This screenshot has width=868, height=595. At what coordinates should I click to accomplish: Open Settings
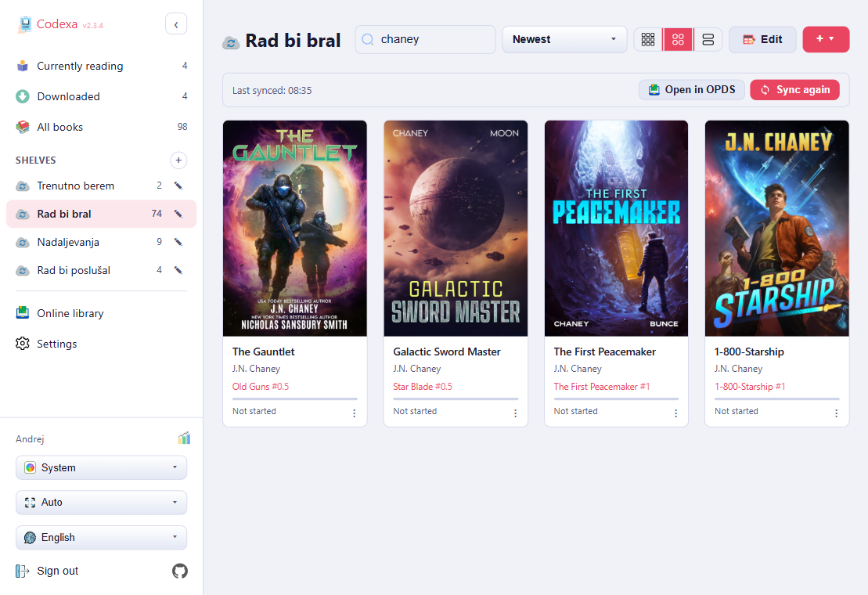point(101,344)
